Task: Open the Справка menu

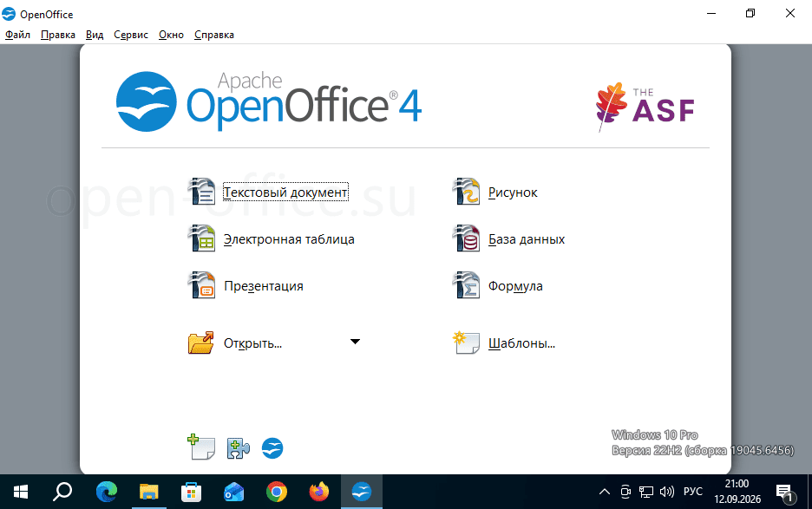Action: coord(214,35)
